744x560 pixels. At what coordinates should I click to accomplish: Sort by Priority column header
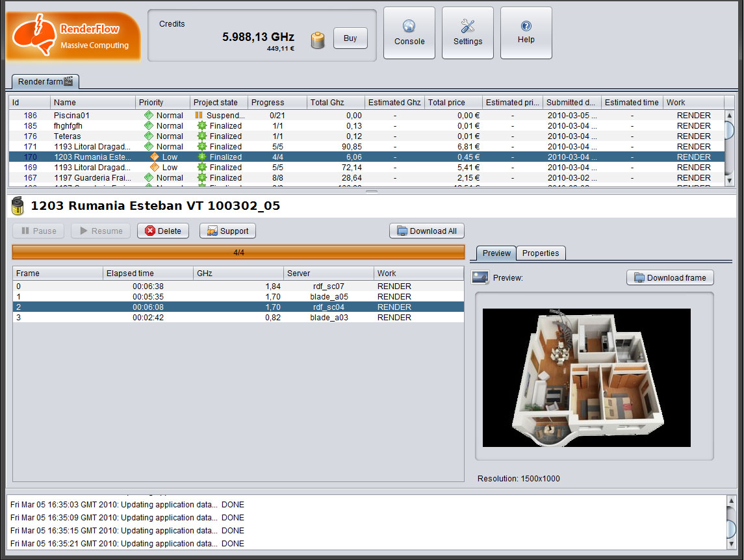[x=162, y=102]
